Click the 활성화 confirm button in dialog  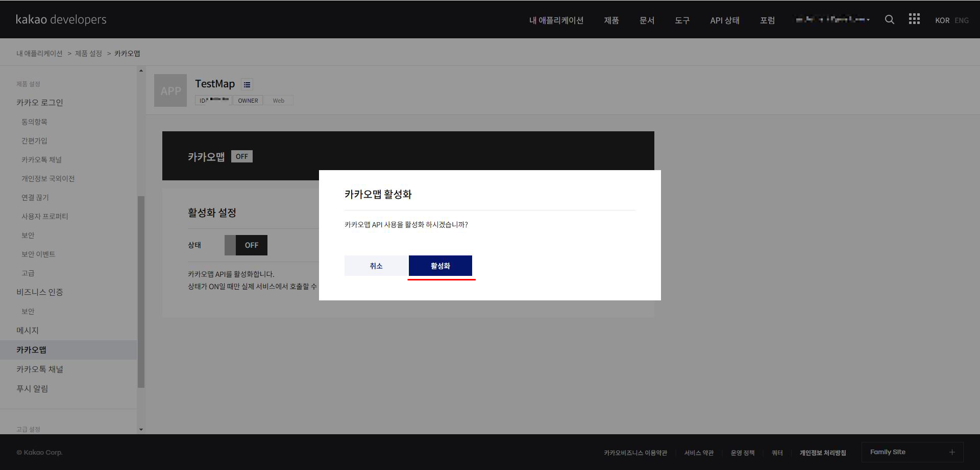(x=440, y=266)
